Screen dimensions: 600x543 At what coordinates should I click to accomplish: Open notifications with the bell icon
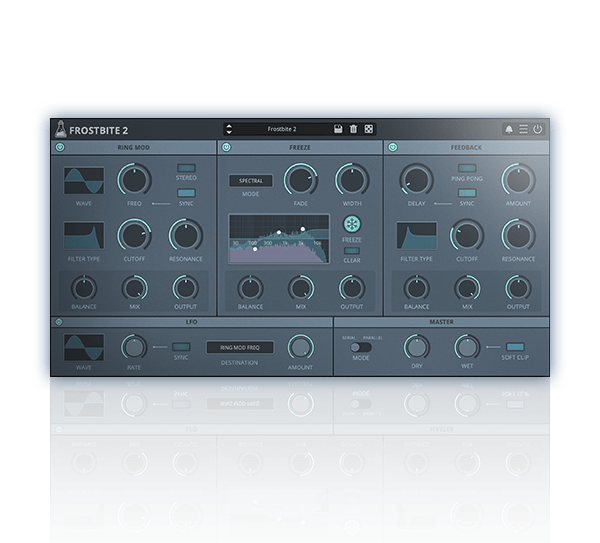(509, 129)
